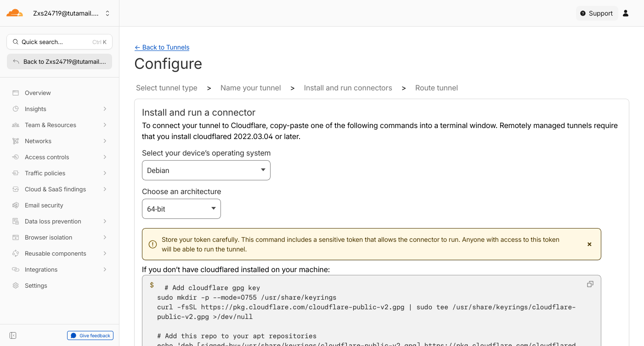Image resolution: width=644 pixels, height=346 pixels.
Task: Expand the Cloud & SaaS findings chevron
Action: coord(105,189)
